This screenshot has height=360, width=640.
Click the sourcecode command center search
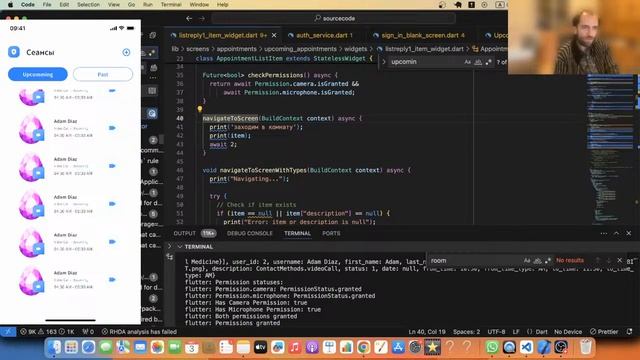[x=333, y=18]
